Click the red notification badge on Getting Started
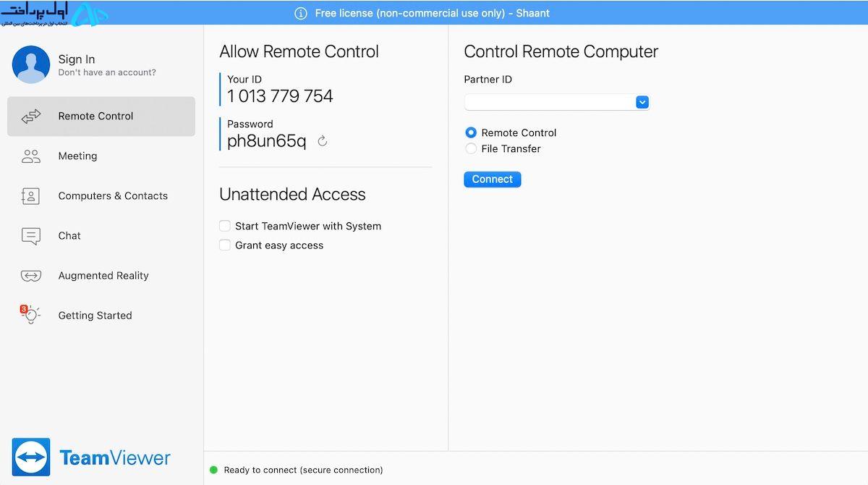Screen dimensions: 868x485 tap(24, 309)
